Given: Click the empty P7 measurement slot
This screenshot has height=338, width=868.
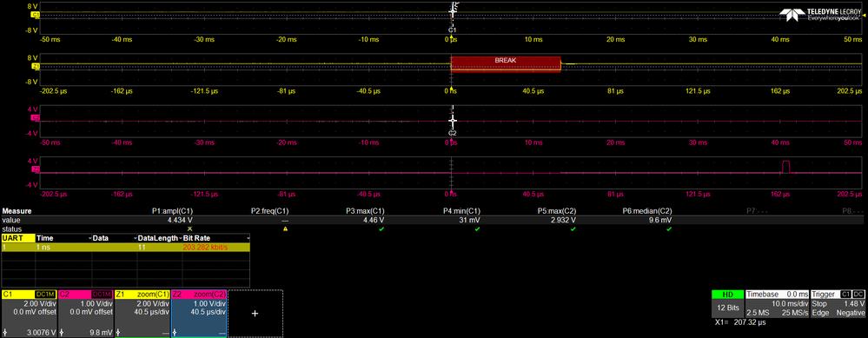Looking at the screenshot, I should point(758,211).
